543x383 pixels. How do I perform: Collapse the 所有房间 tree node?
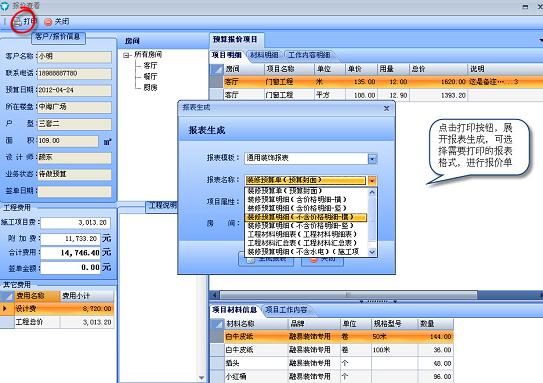pos(126,55)
